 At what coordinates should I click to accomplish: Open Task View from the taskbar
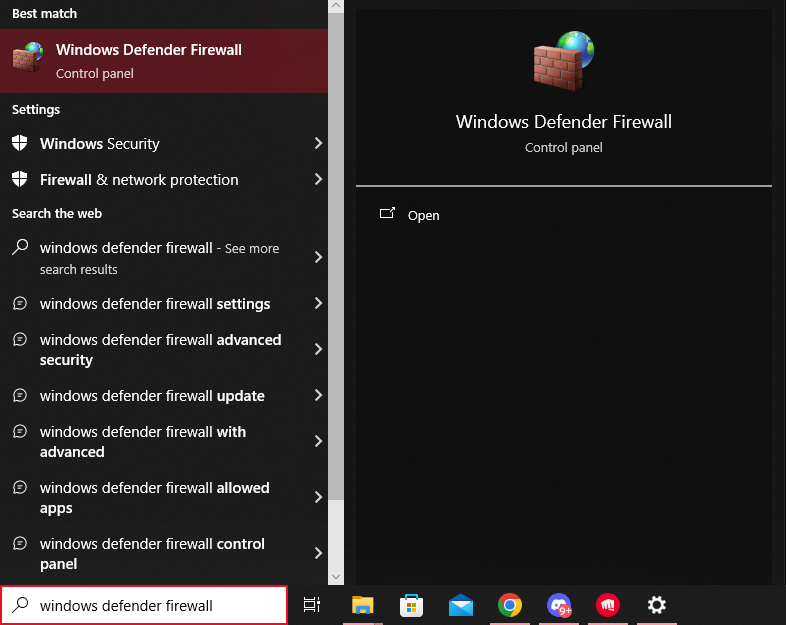pyautogui.click(x=311, y=605)
